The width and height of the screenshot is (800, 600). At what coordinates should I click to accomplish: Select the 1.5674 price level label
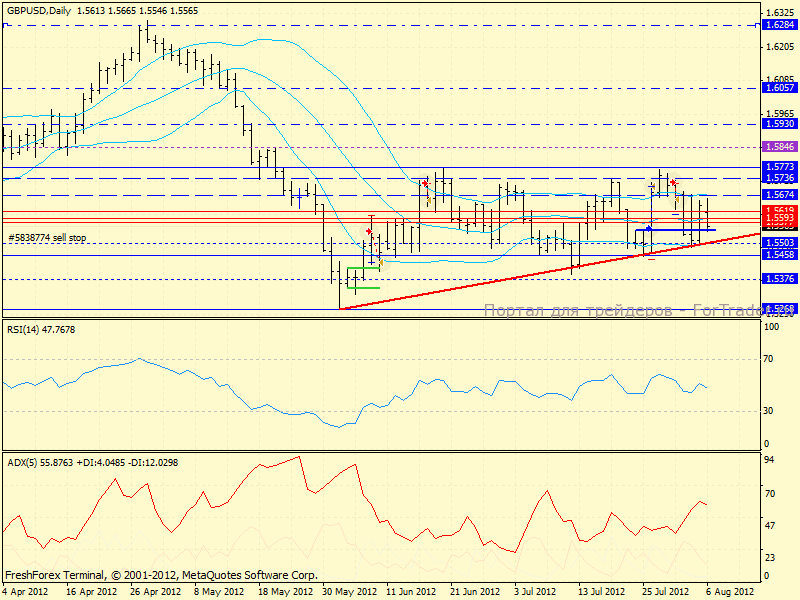[x=778, y=194]
